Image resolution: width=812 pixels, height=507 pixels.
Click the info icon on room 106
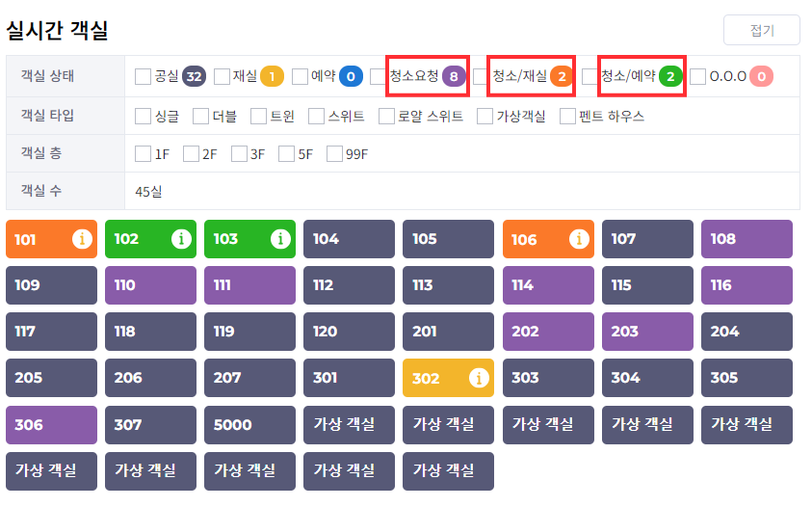(x=579, y=239)
